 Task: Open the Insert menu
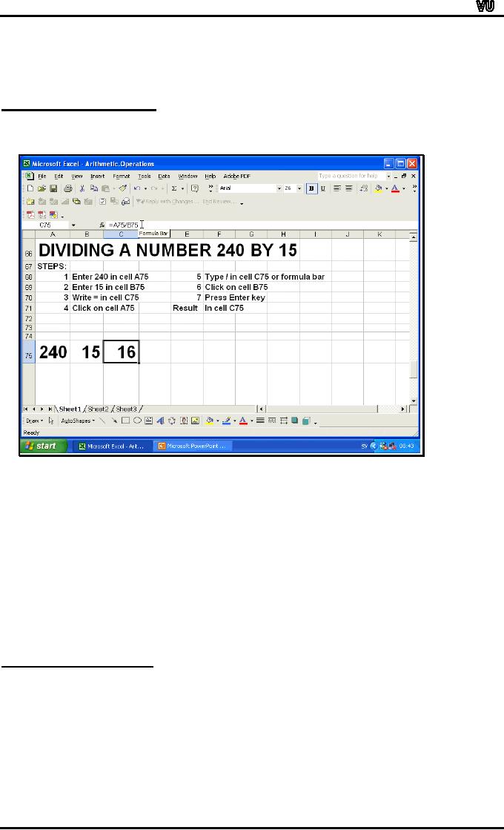(97, 177)
